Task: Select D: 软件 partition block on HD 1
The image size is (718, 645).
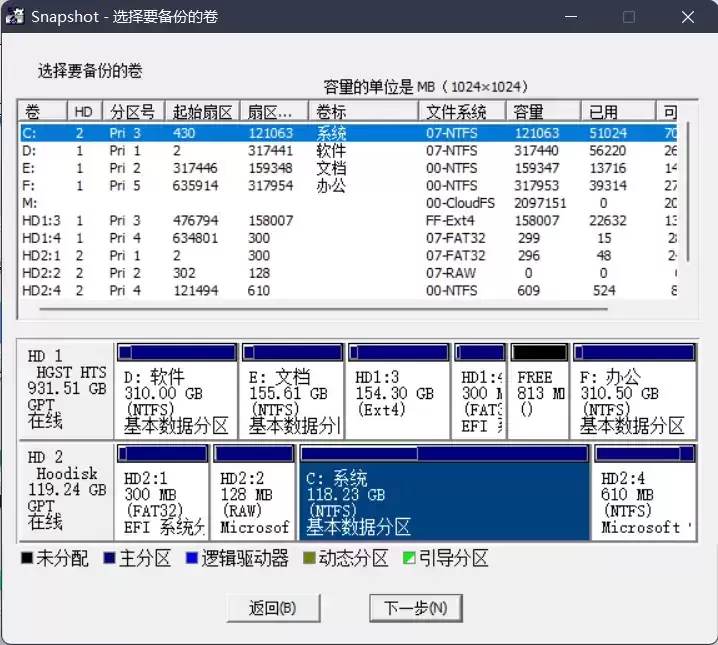Action: [x=177, y=391]
